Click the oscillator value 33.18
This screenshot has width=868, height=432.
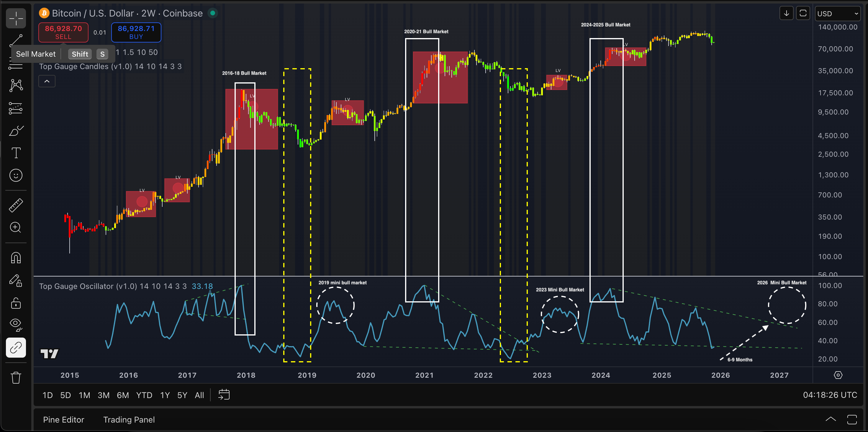pos(202,286)
